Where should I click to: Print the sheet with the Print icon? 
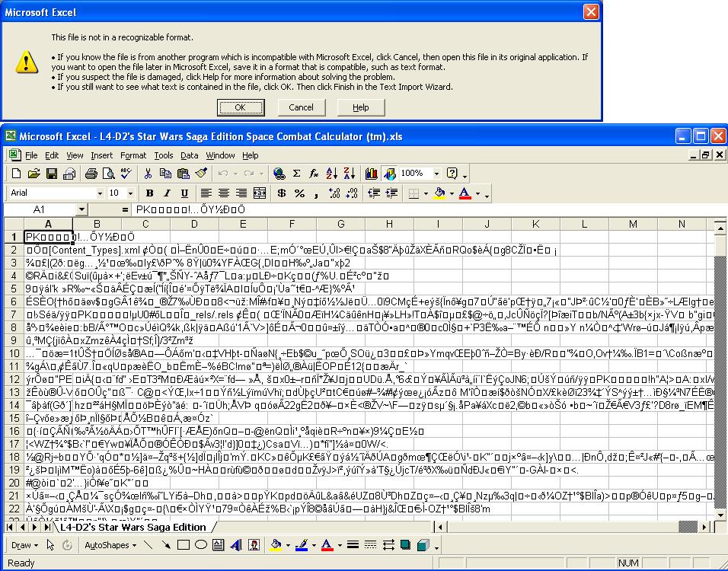pos(91,174)
